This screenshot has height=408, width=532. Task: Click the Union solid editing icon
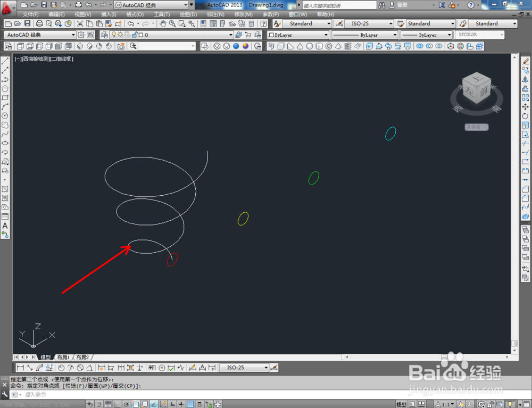coord(420,46)
